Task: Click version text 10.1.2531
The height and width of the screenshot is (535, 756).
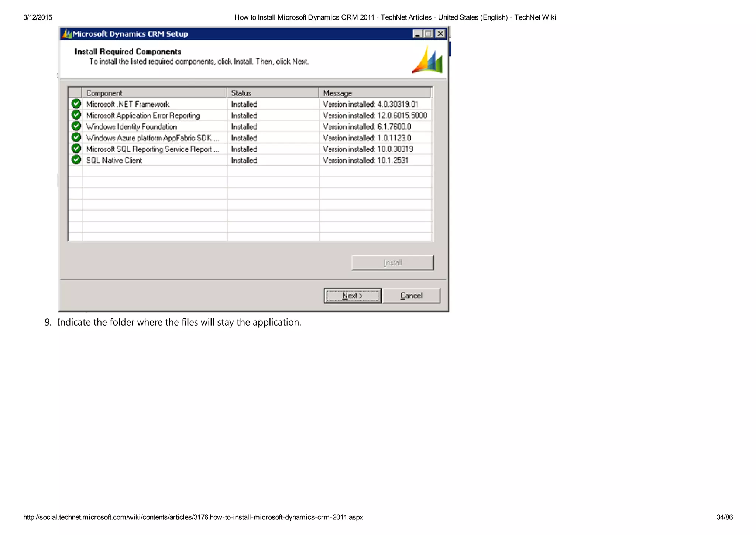Action: tap(393, 160)
